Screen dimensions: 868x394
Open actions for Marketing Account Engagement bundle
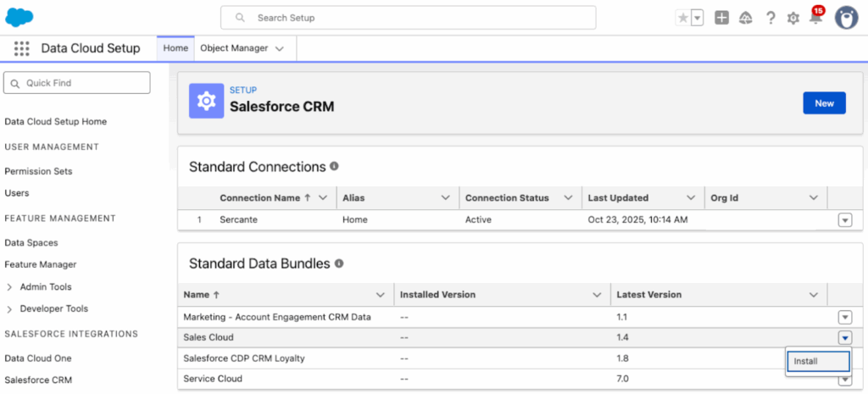845,318
